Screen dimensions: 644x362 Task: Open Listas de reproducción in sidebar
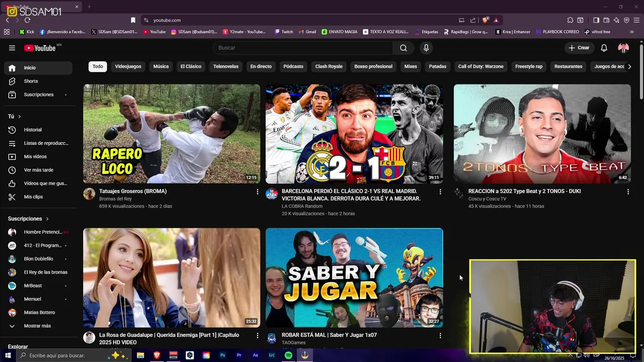(38, 143)
